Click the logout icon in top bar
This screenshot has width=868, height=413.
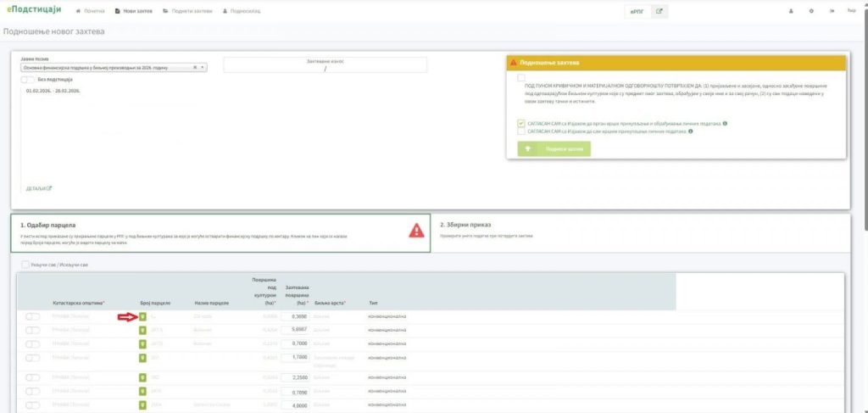[832, 11]
